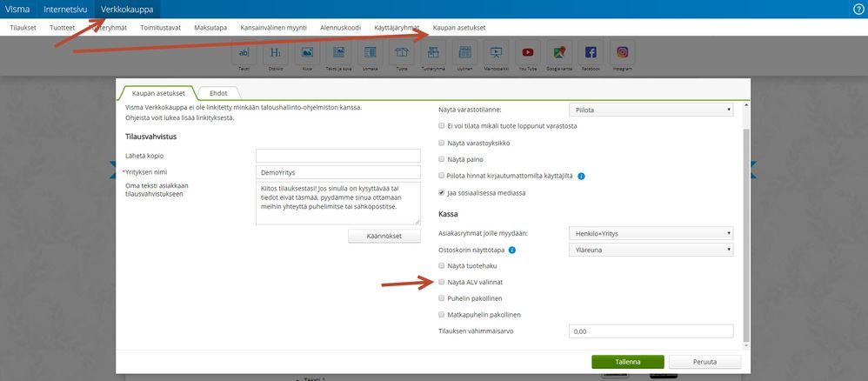Select the Google kartta icon

(x=559, y=52)
